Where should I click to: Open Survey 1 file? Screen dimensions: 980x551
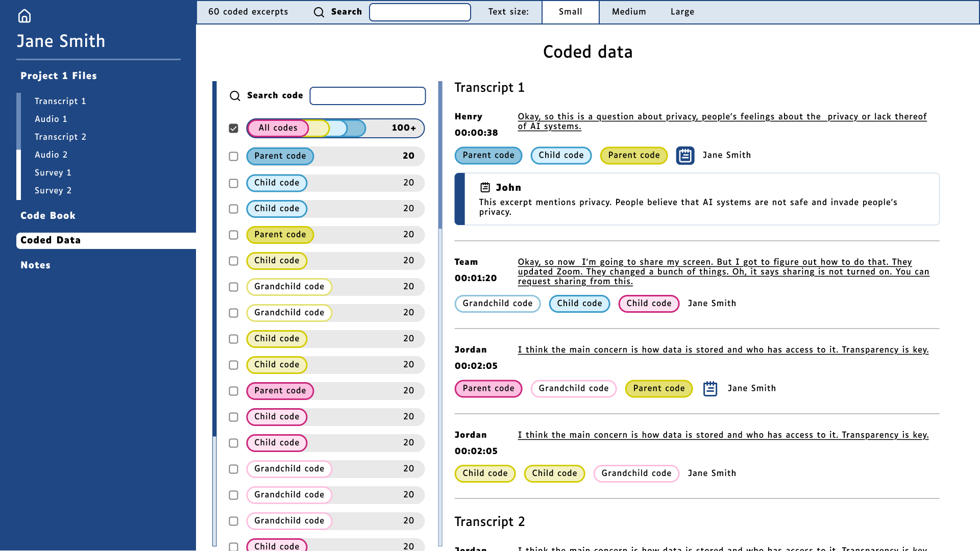coord(53,173)
